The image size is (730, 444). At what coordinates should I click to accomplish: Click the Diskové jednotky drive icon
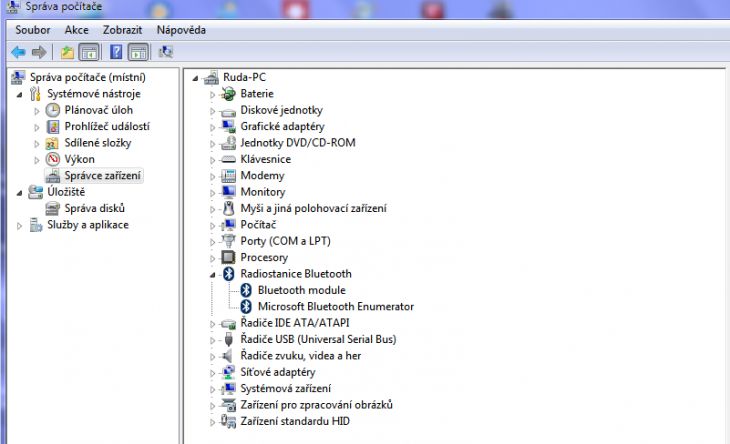(x=228, y=112)
